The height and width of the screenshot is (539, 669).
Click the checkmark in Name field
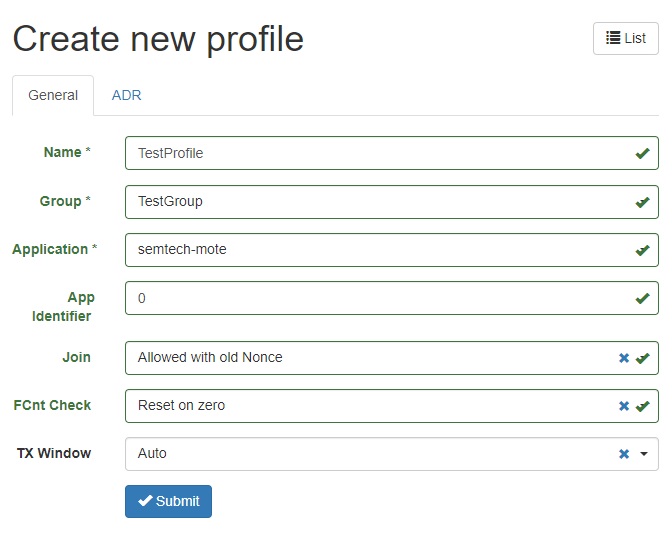642,153
